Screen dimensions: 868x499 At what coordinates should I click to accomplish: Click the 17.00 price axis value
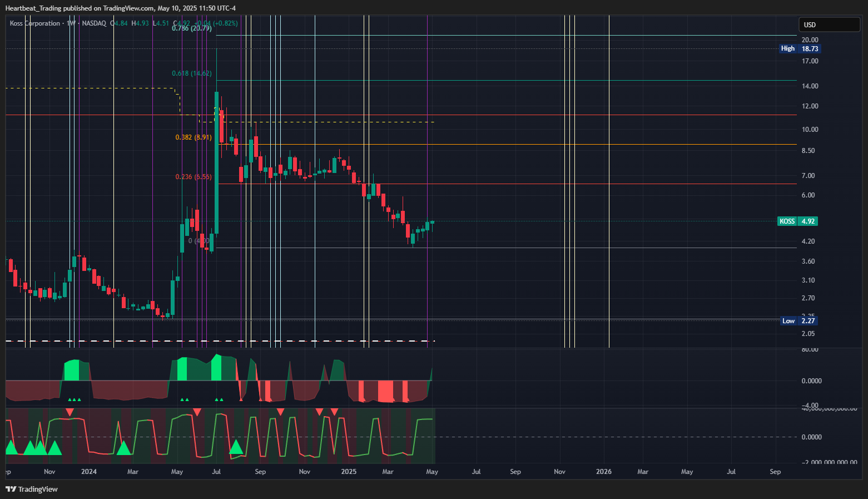pos(810,61)
